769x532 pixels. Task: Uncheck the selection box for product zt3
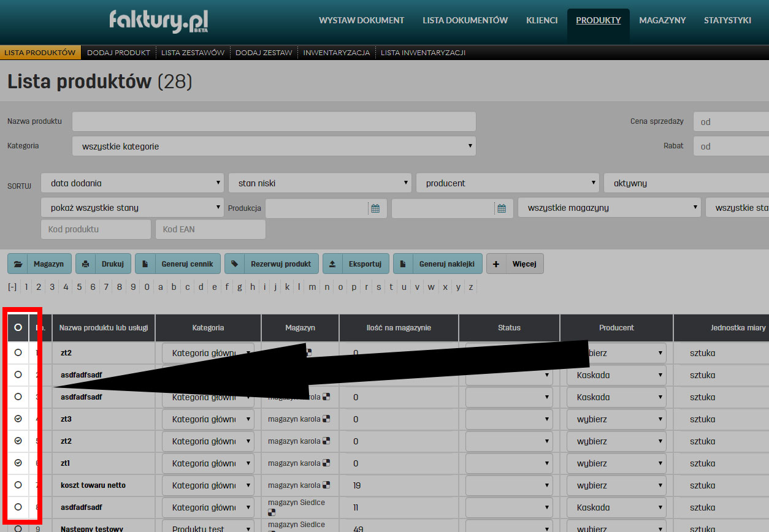pyautogui.click(x=18, y=419)
